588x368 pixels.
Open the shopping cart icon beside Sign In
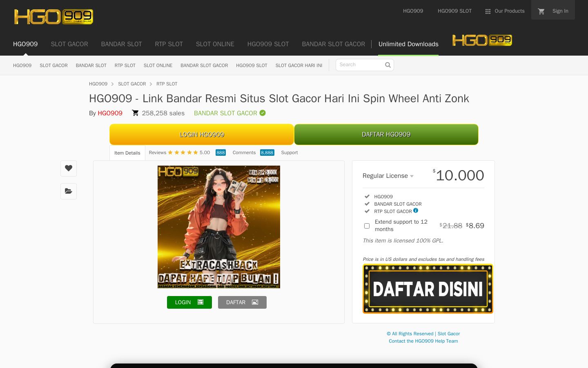[541, 11]
